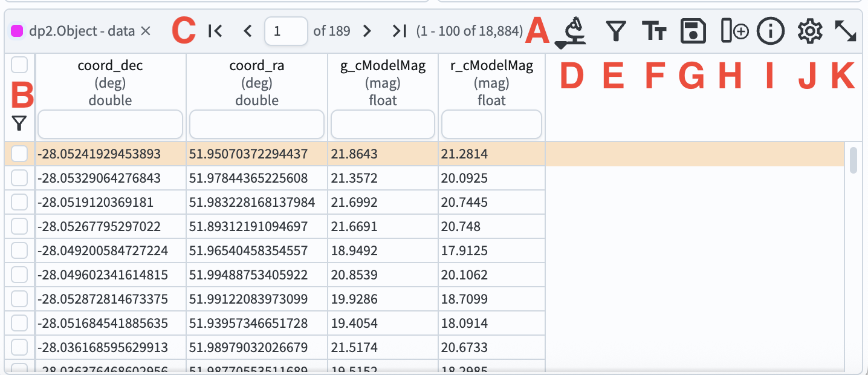
Task: Check row with coord_dec -28.05329064276843
Action: [19, 178]
